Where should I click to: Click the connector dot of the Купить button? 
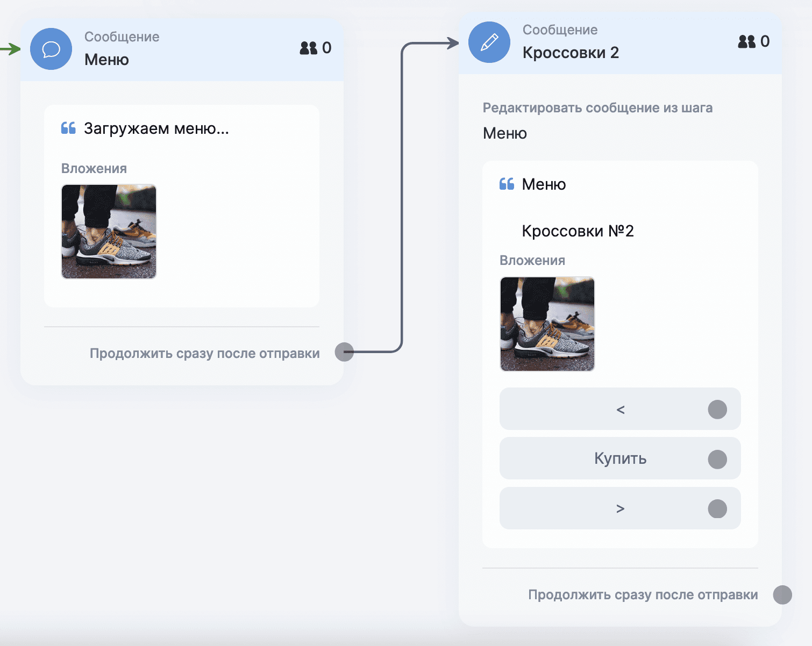pyautogui.click(x=717, y=459)
